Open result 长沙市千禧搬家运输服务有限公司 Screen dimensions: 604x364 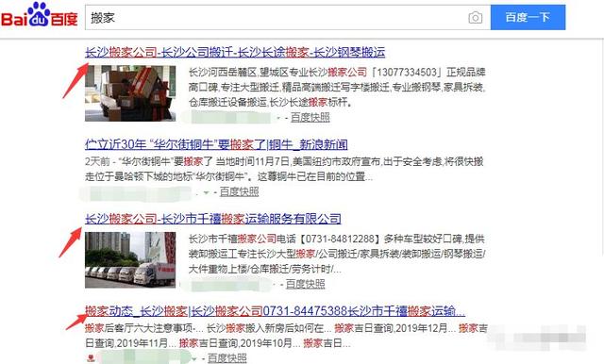pyautogui.click(x=213, y=219)
